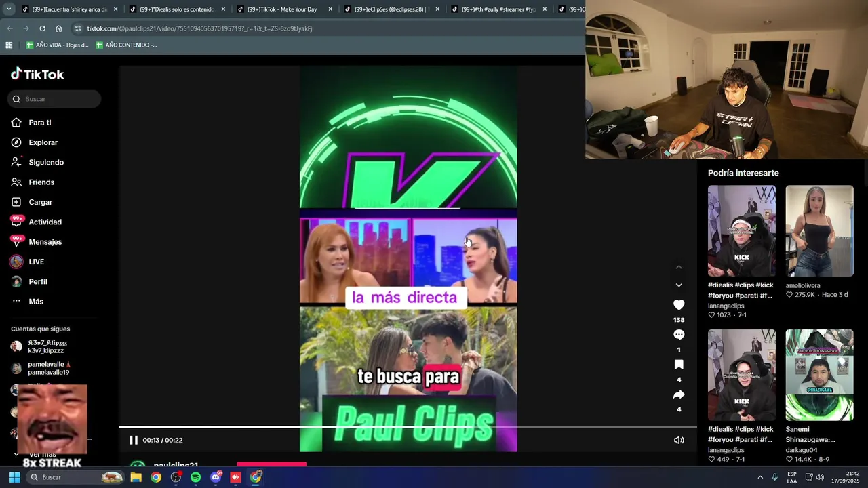Open the amelioilvera suggested video thumbnail

tap(819, 231)
